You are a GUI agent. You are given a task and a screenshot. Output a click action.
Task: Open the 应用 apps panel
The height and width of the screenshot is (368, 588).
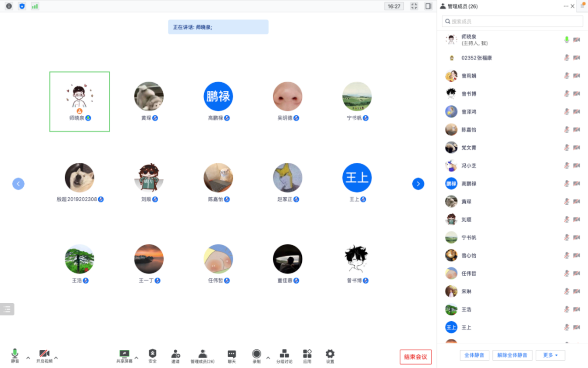[307, 354]
